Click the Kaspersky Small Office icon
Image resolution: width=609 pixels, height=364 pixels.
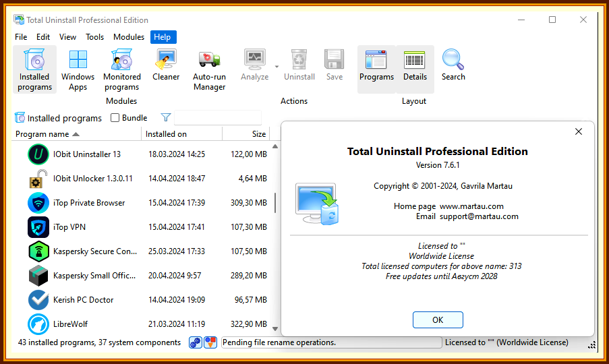click(38, 276)
